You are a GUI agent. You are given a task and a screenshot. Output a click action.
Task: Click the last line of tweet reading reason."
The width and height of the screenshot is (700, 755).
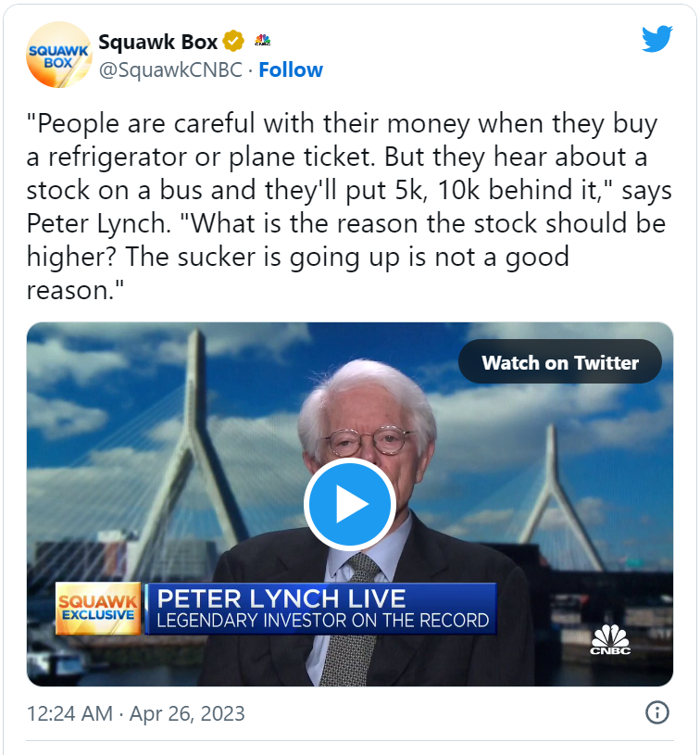tap(75, 290)
